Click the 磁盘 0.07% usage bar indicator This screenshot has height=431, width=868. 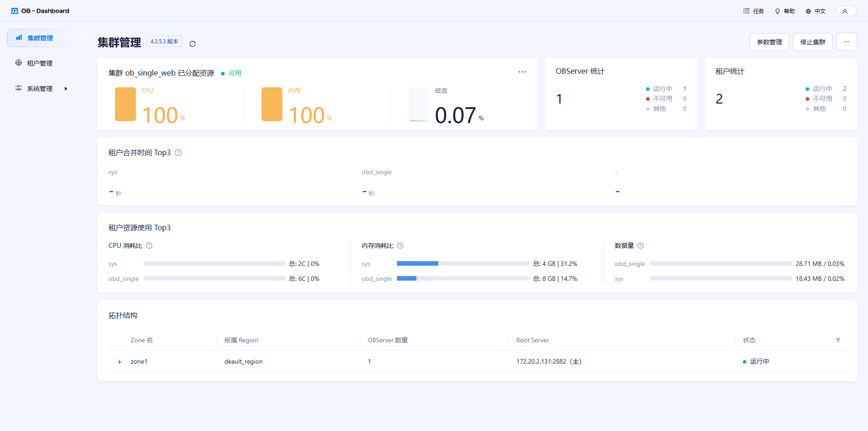click(x=418, y=104)
